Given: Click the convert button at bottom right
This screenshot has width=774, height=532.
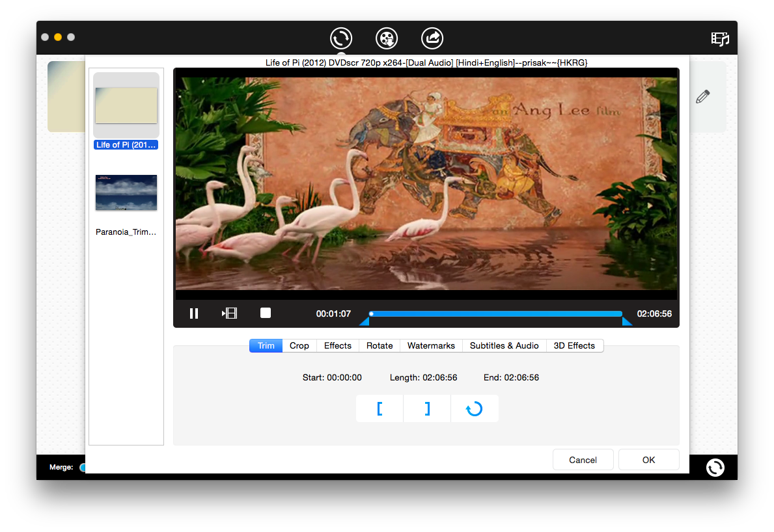Looking at the screenshot, I should (x=715, y=467).
